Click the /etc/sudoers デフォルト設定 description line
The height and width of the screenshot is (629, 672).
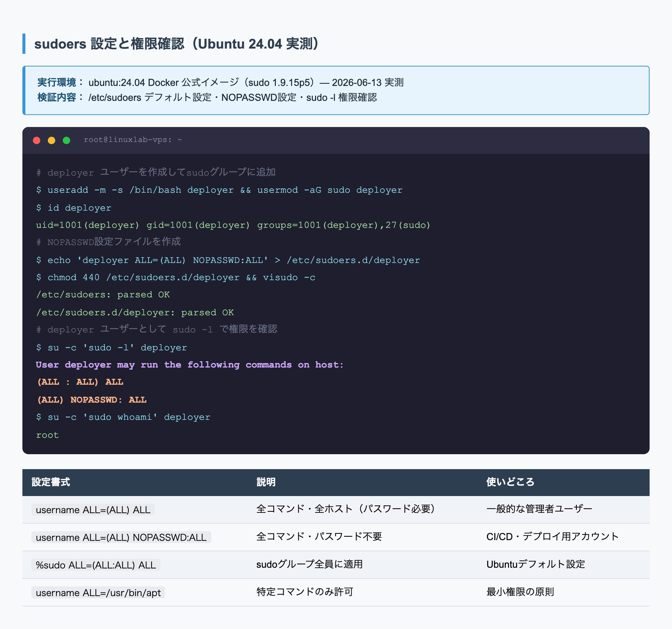click(233, 97)
